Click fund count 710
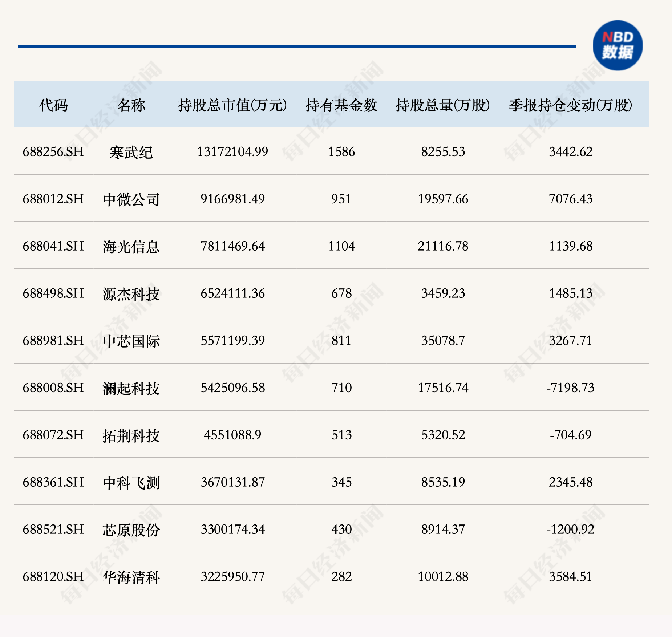 pyautogui.click(x=341, y=388)
